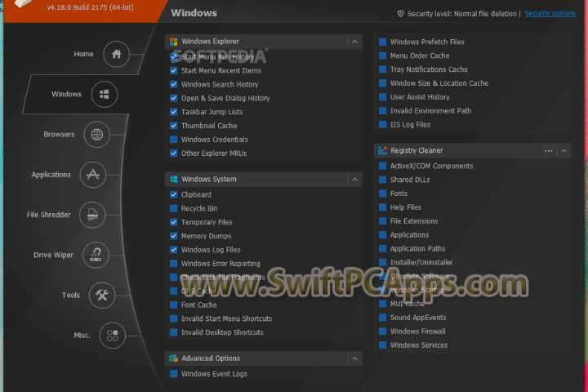Uncheck Temporary Files
This screenshot has height=392, width=588.
click(x=174, y=222)
